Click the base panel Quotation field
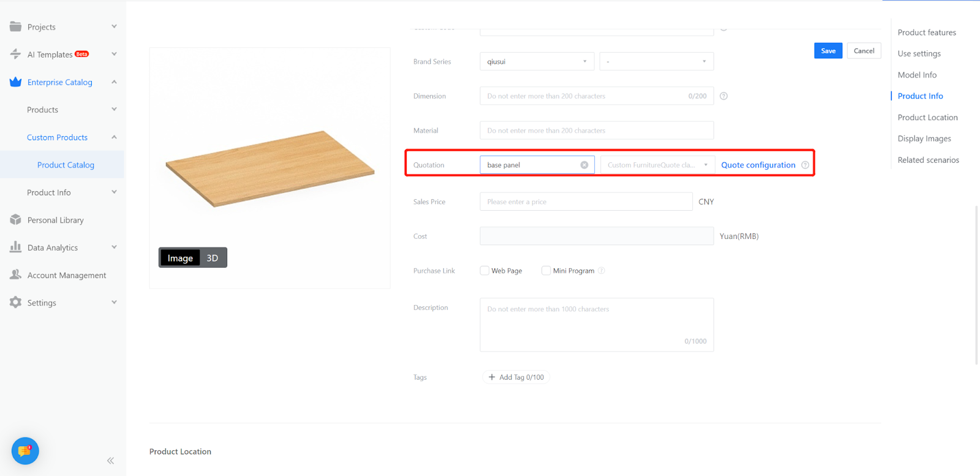Screen dimensions: 980x476 click(x=537, y=165)
